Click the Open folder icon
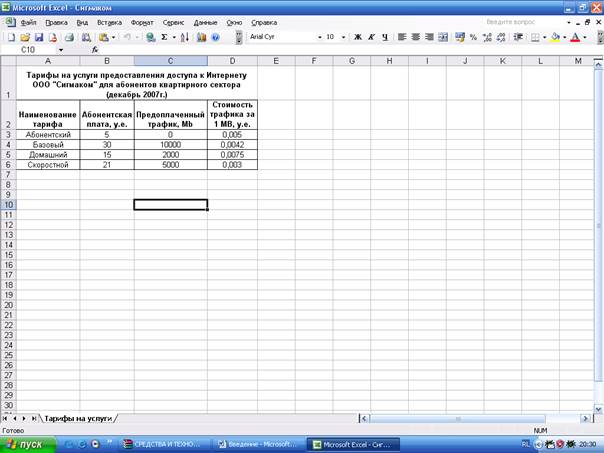Screen dimensions: 604x453 tap(25, 37)
